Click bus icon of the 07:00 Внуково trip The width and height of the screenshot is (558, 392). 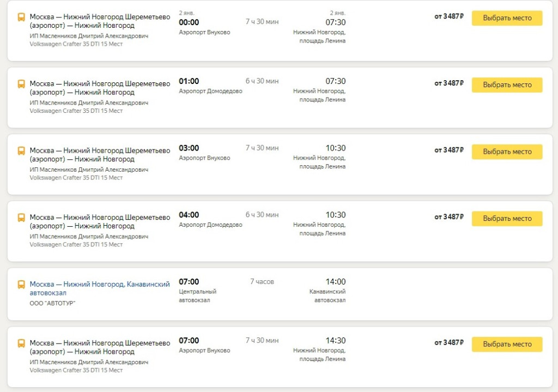(x=21, y=343)
